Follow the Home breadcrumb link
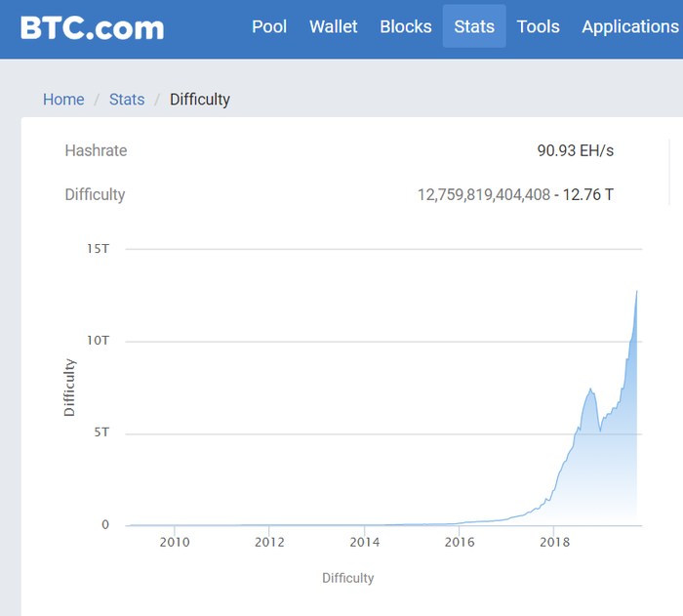Screen dimensions: 683x616 click(x=63, y=100)
